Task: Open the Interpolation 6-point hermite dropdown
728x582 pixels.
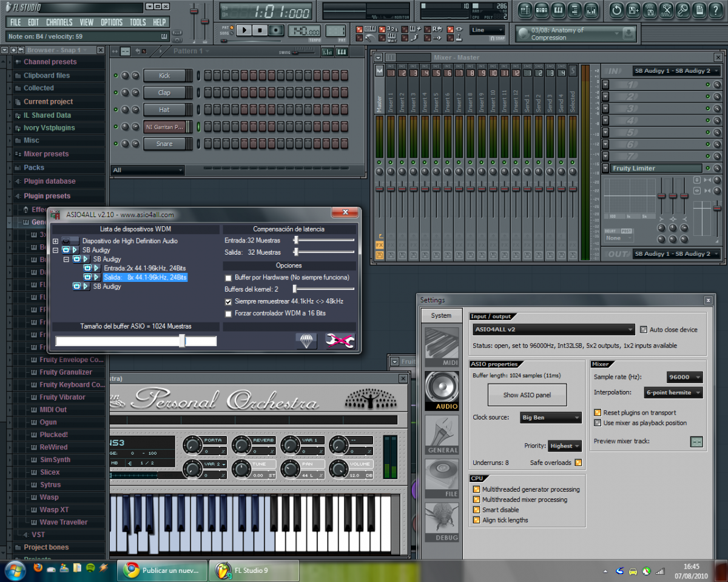Action: click(673, 393)
